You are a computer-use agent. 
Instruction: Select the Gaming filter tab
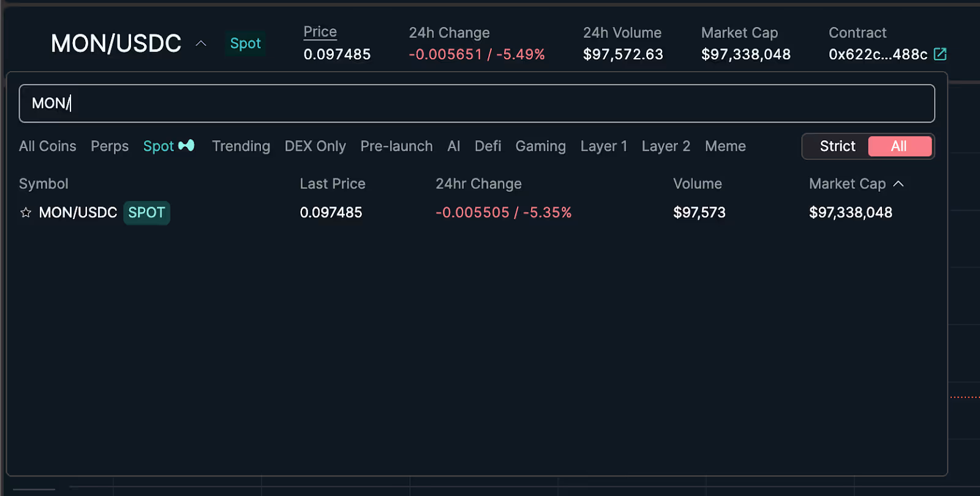(x=541, y=146)
